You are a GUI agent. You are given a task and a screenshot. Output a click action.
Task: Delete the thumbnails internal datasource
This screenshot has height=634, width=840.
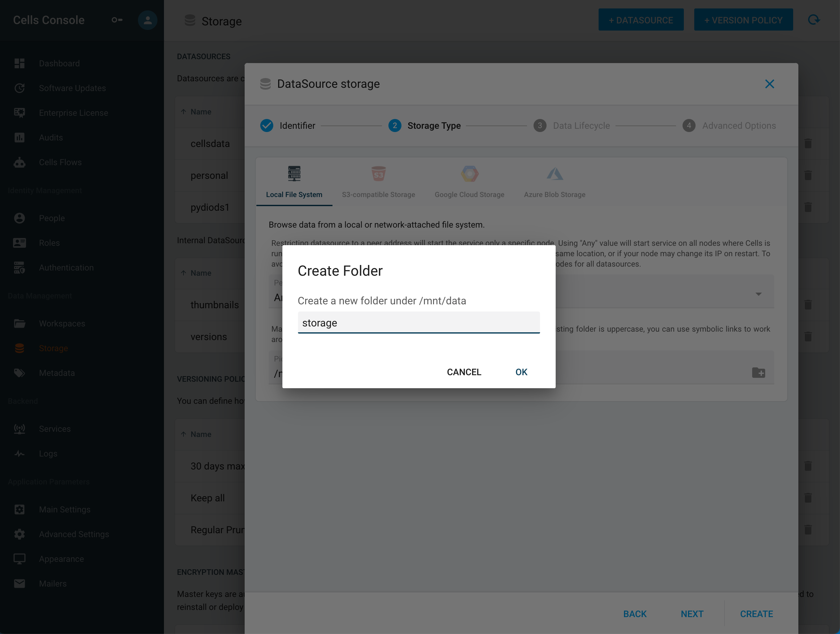tap(808, 305)
